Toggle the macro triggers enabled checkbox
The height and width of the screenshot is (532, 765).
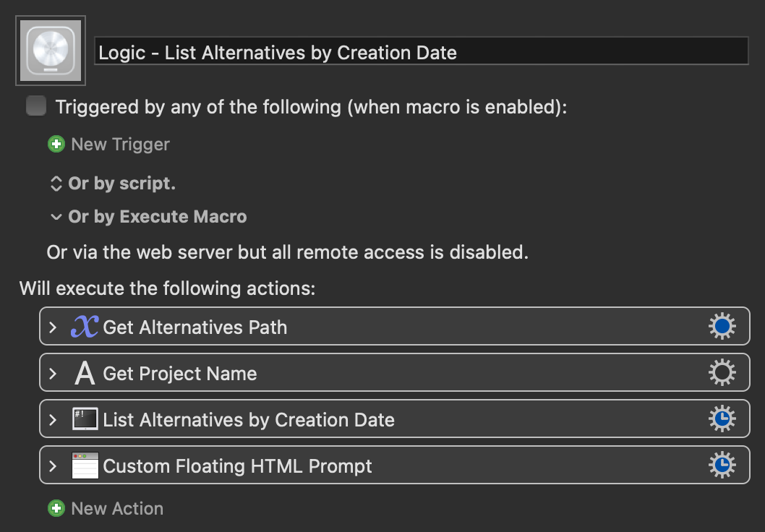pyautogui.click(x=36, y=106)
